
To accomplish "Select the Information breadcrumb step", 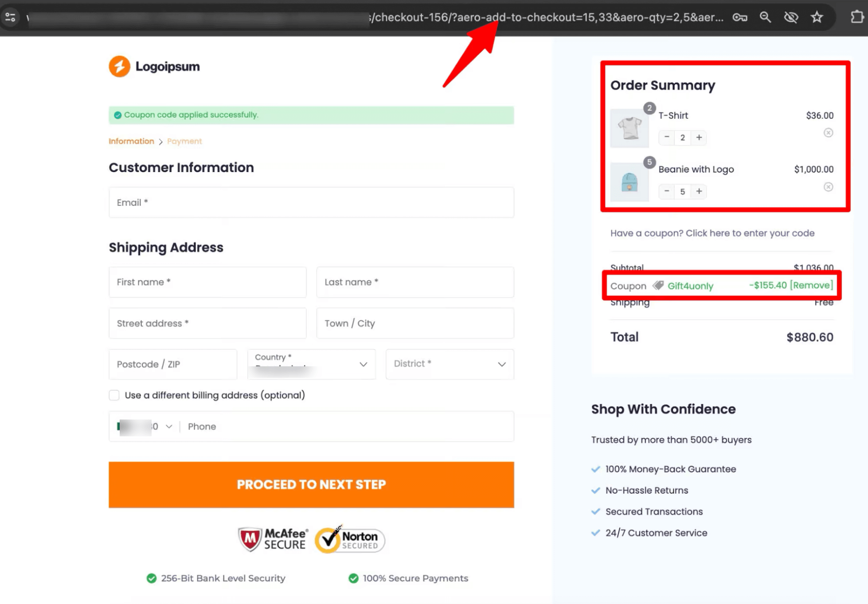I will click(131, 141).
